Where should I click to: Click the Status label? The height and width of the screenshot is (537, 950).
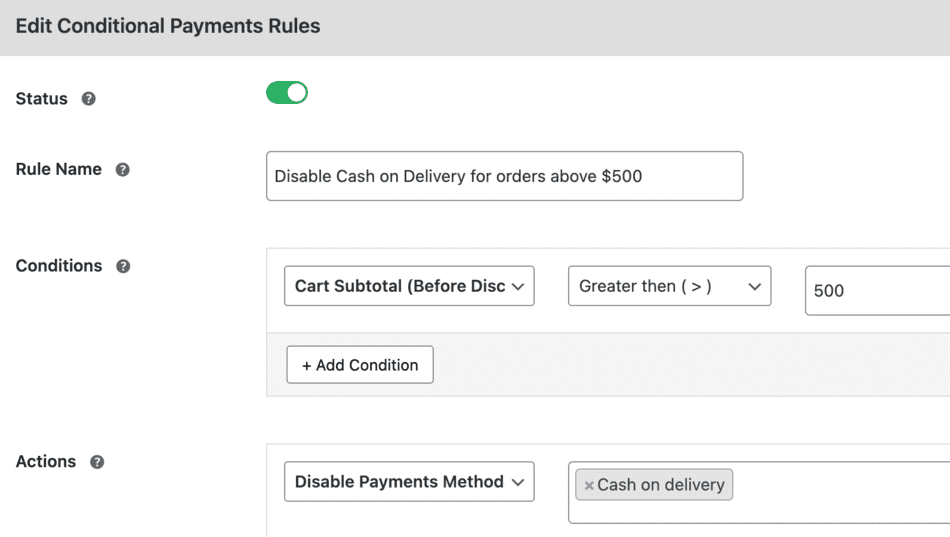42,99
